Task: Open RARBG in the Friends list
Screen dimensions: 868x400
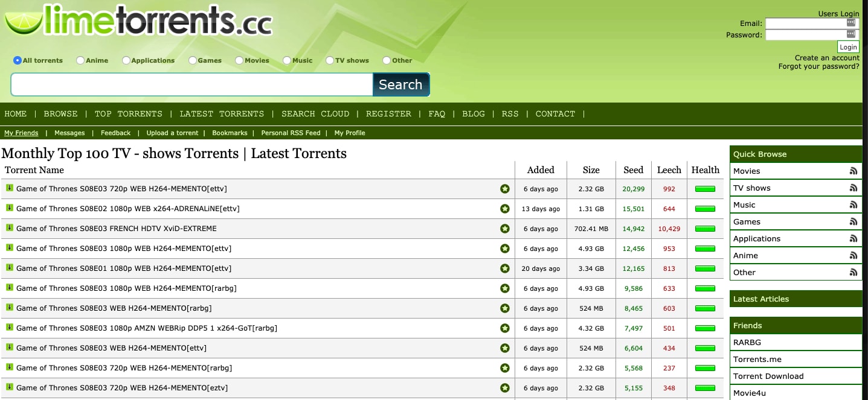Action: click(x=747, y=342)
